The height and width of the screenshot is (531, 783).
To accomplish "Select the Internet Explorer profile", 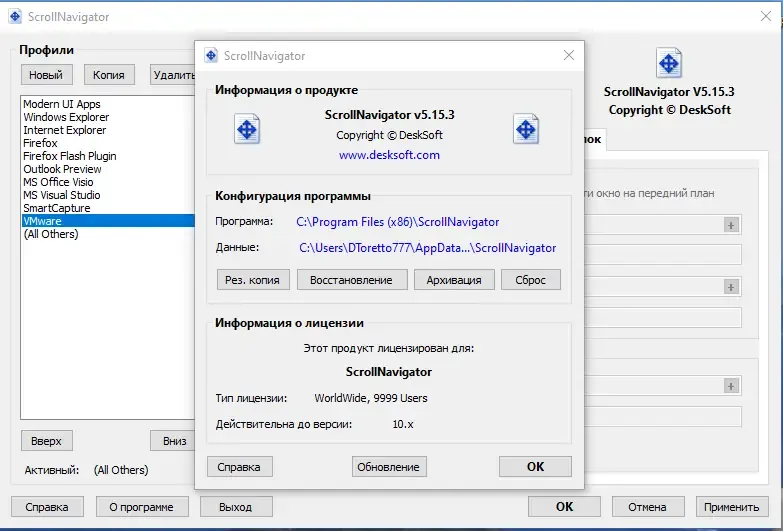I will 108,130.
